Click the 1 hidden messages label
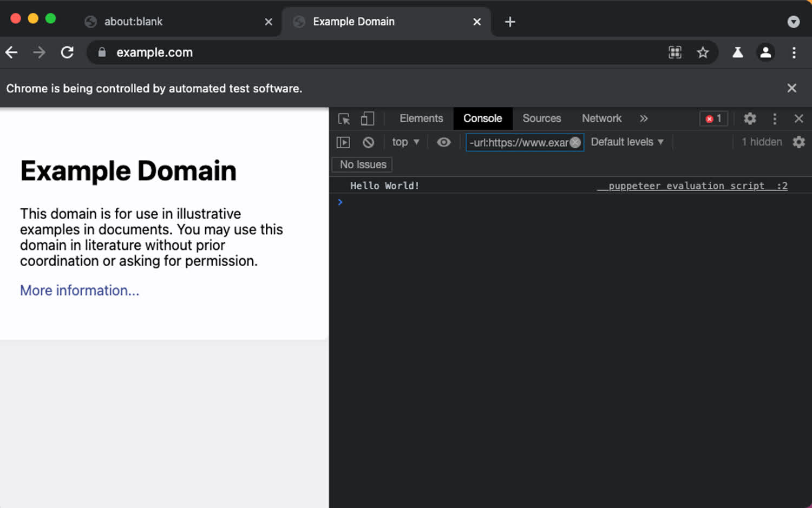This screenshot has height=508, width=812. (x=762, y=142)
